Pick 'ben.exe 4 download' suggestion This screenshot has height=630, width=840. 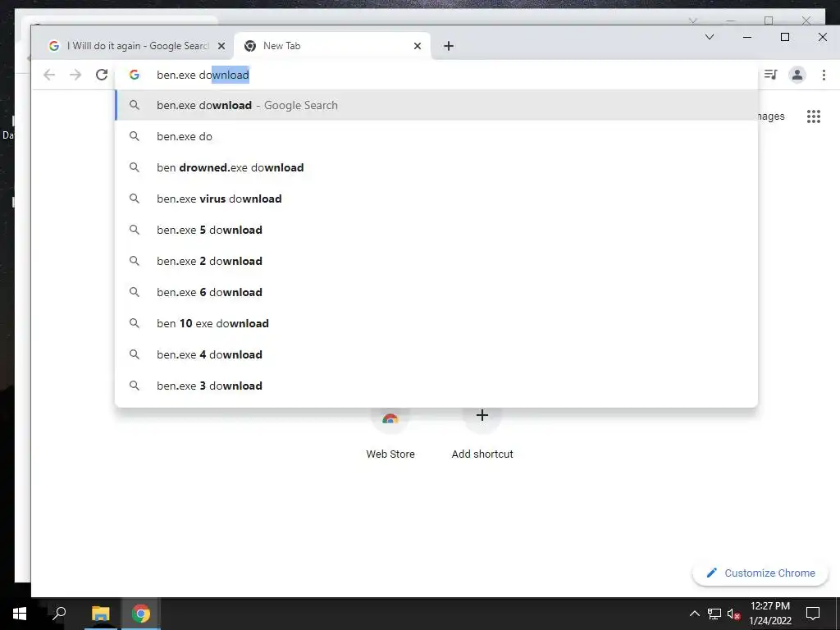tap(436, 354)
